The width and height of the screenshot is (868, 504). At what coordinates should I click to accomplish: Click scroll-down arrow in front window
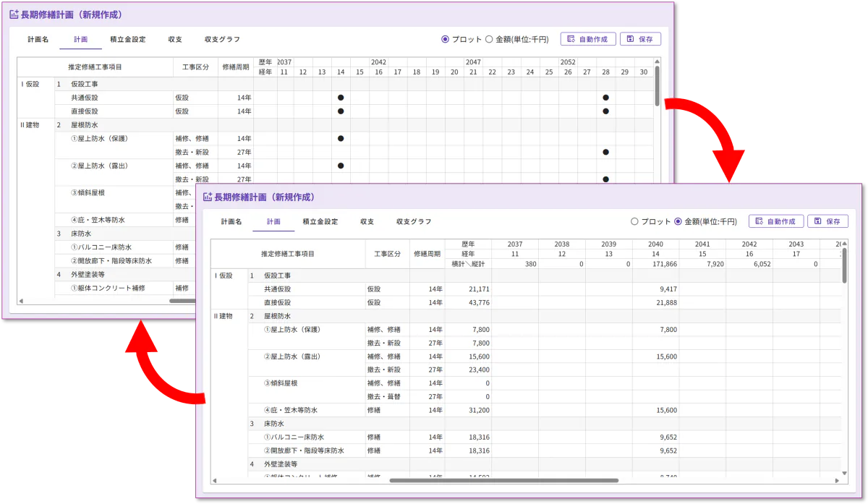click(x=845, y=474)
